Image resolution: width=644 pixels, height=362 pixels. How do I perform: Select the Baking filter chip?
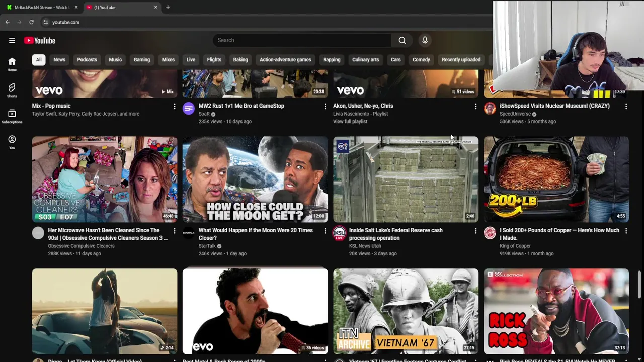(240, 60)
